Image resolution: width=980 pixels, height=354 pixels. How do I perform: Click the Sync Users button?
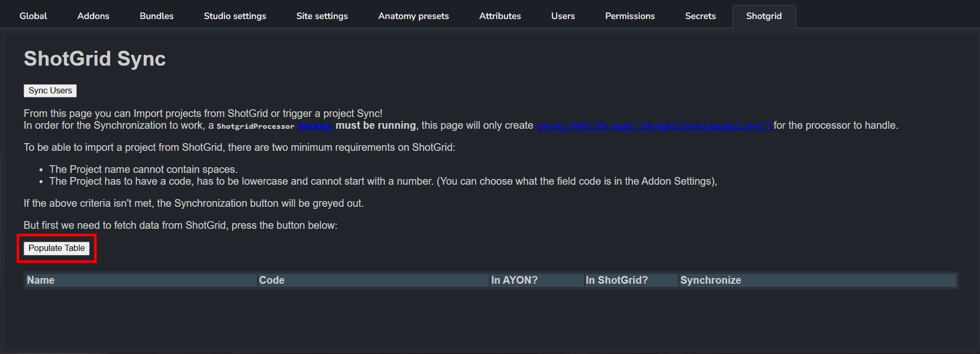pyautogui.click(x=50, y=91)
